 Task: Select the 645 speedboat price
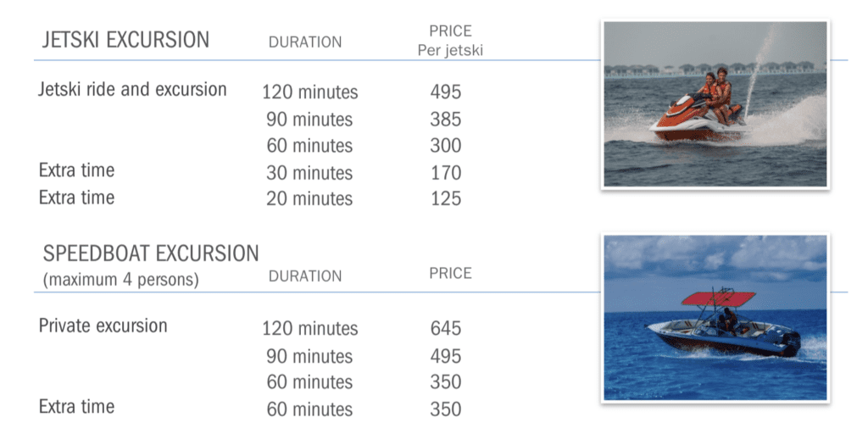pyautogui.click(x=445, y=328)
